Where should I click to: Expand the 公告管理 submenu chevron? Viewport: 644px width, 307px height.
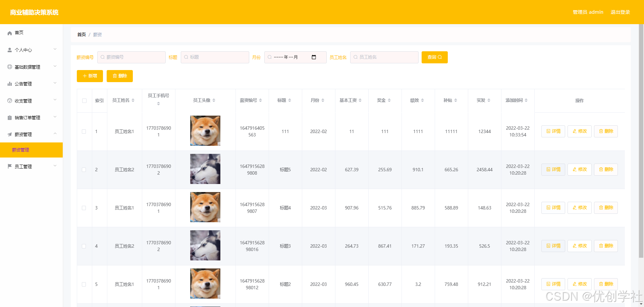(55, 83)
